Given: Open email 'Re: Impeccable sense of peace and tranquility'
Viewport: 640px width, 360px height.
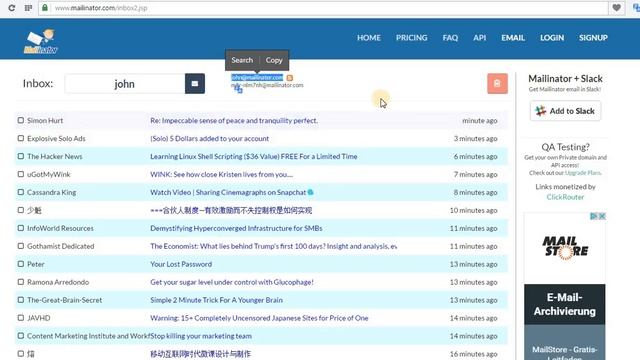Looking at the screenshot, I should [234, 120].
